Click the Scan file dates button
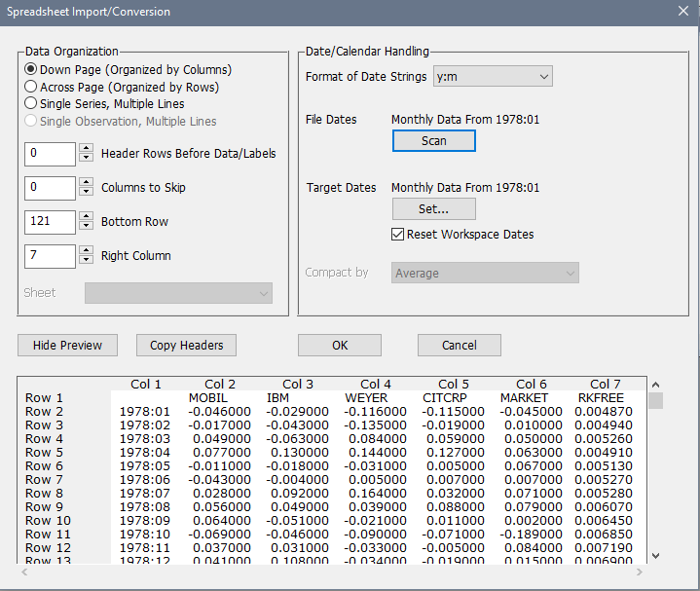This screenshot has width=700, height=591. [434, 141]
